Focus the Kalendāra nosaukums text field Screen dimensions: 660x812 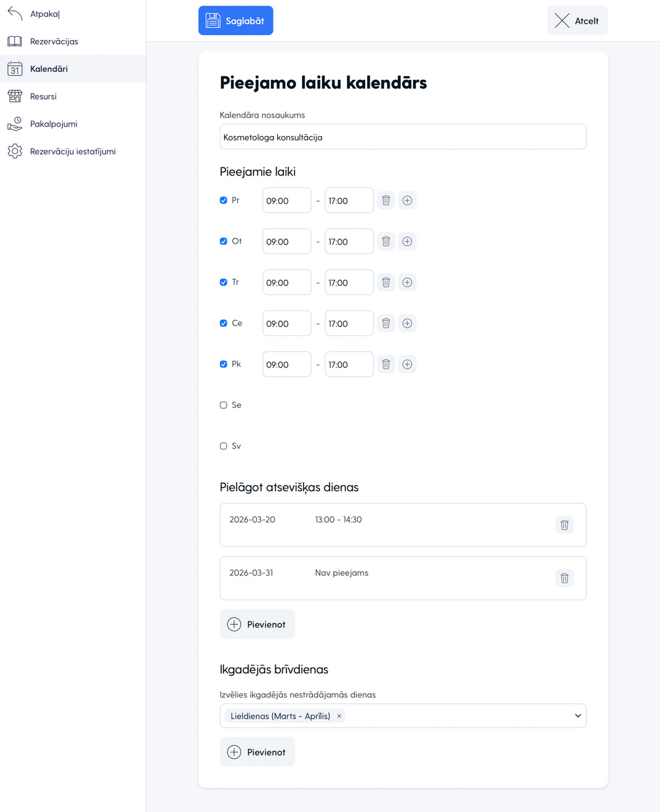pyautogui.click(x=403, y=137)
